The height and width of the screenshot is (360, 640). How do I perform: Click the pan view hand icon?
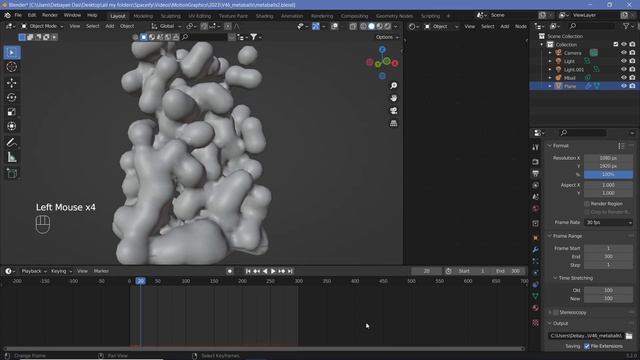[393, 98]
